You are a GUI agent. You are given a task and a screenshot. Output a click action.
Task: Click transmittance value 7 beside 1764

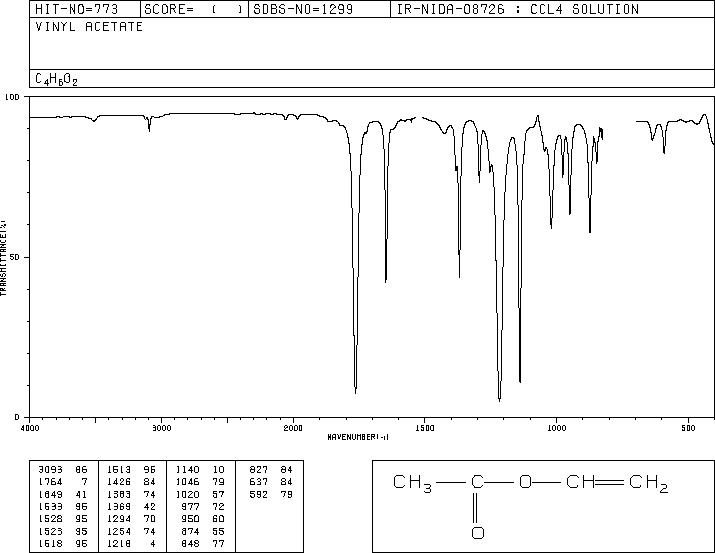84,482
